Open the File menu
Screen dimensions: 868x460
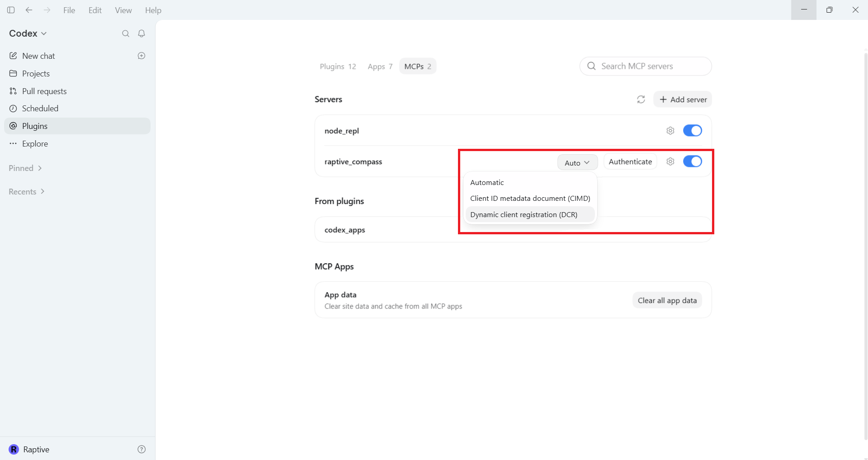[69, 10]
